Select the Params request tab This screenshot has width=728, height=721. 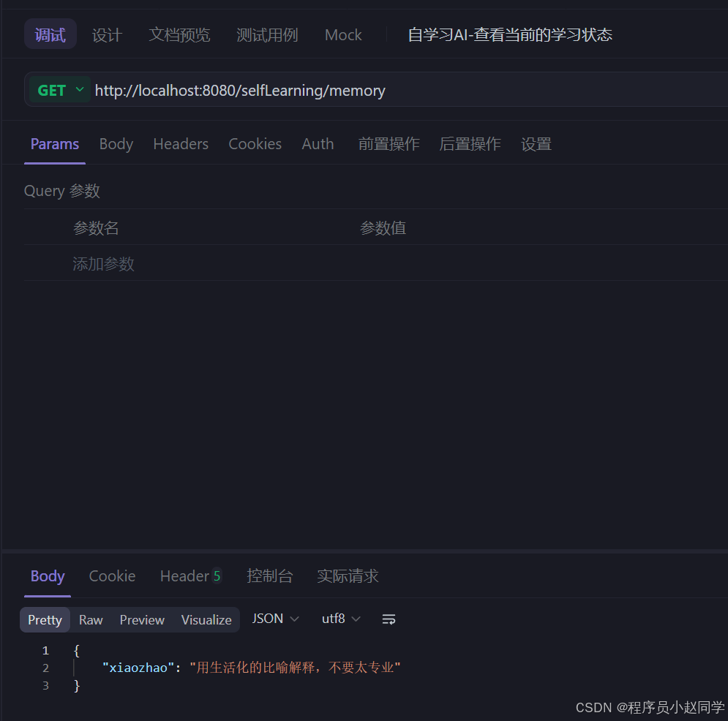click(x=54, y=144)
